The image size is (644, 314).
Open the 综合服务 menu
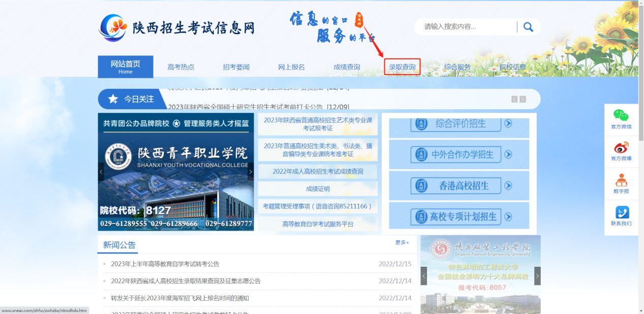(x=457, y=67)
